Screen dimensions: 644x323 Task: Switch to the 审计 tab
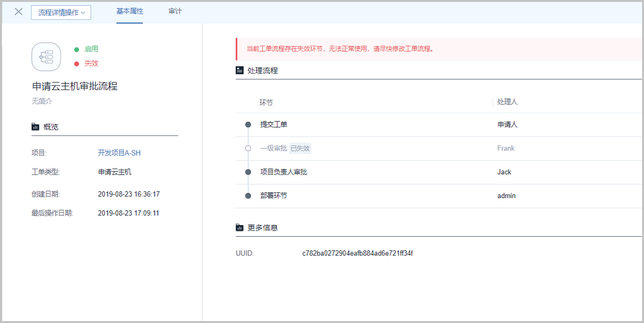pyautogui.click(x=175, y=12)
